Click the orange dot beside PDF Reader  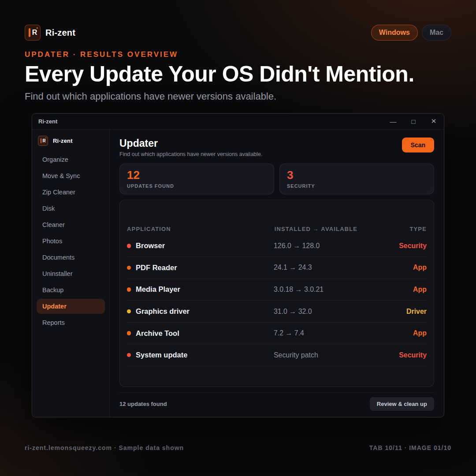(129, 268)
